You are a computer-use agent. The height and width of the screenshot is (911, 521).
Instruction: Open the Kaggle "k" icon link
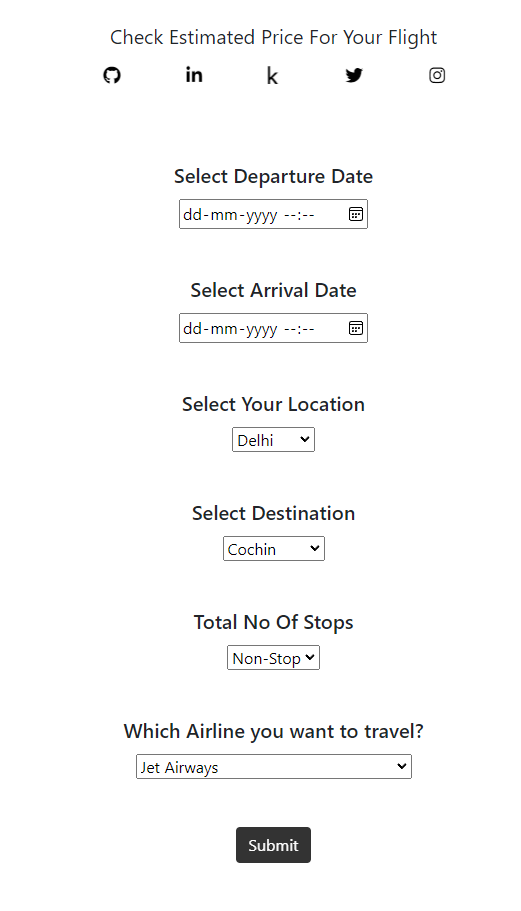[272, 76]
